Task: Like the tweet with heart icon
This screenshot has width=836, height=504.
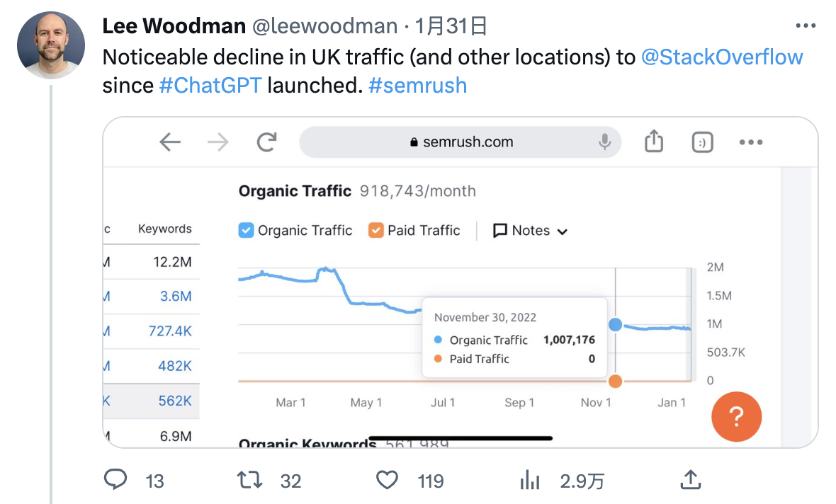Action: [x=387, y=481]
